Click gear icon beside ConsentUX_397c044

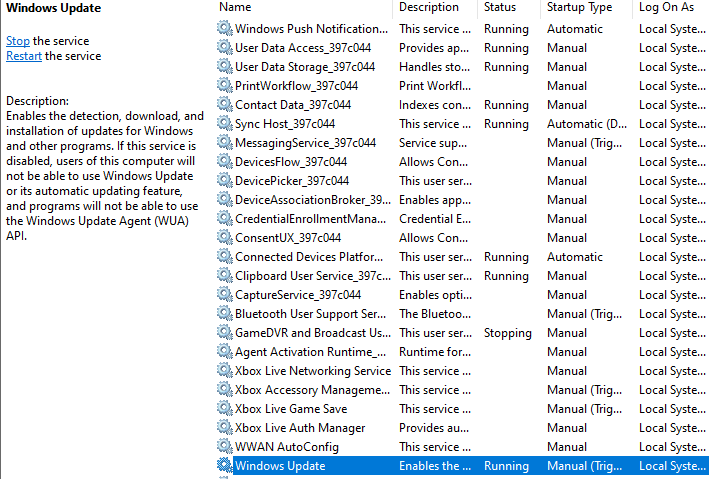pyautogui.click(x=224, y=237)
